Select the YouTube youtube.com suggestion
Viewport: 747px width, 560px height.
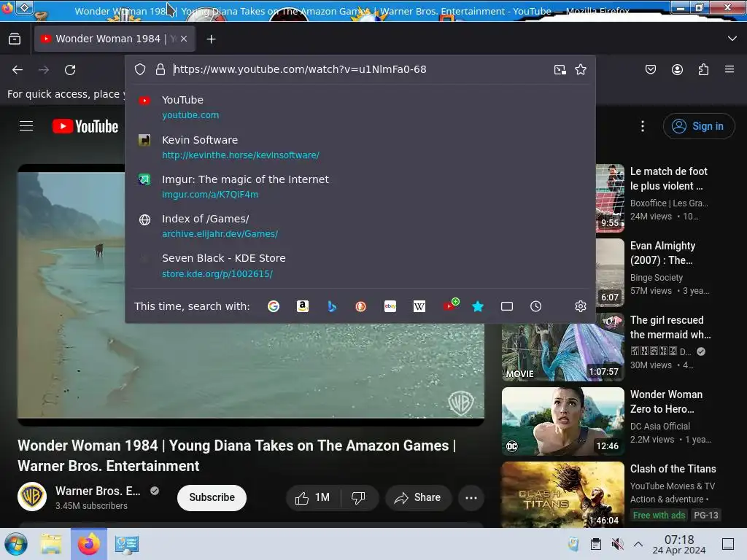point(360,107)
